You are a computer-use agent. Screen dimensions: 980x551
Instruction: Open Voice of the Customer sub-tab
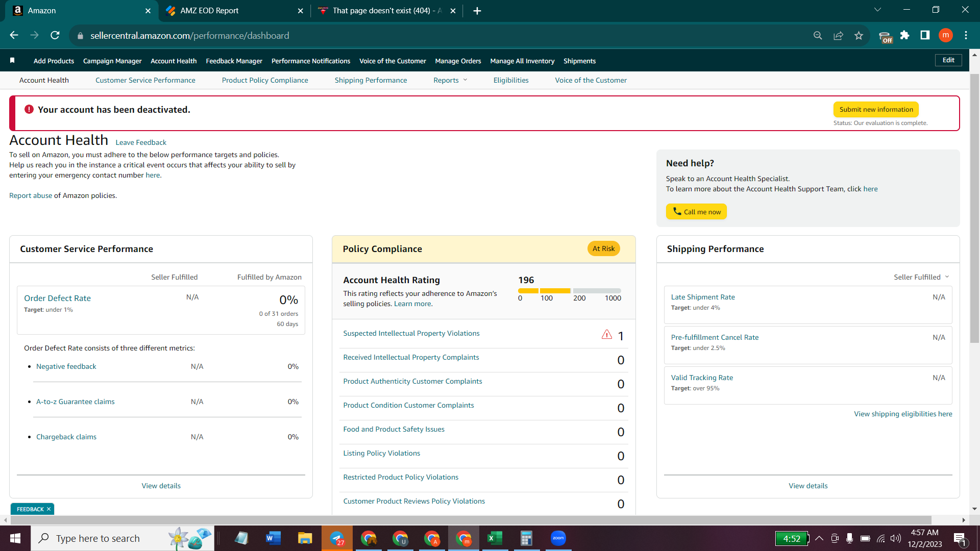pos(591,80)
